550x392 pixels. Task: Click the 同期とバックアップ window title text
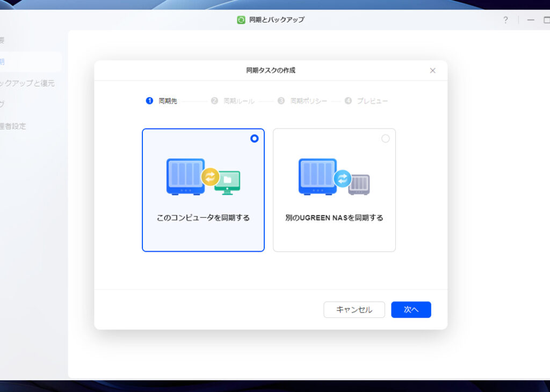(277, 20)
